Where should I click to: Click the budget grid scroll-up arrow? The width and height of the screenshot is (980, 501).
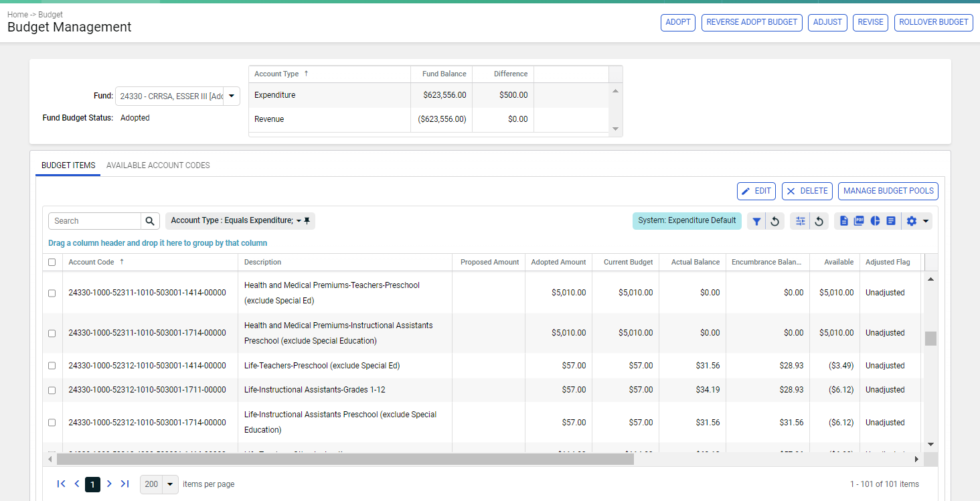click(x=930, y=279)
